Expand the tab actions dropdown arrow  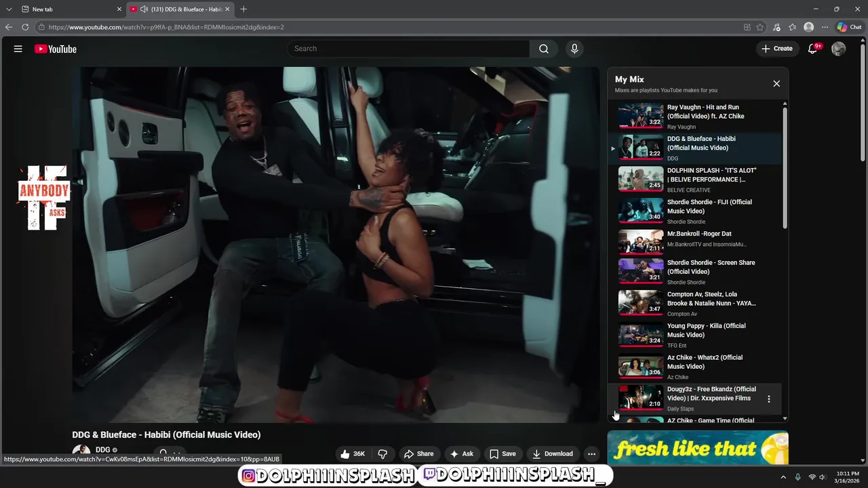pyautogui.click(x=9, y=9)
